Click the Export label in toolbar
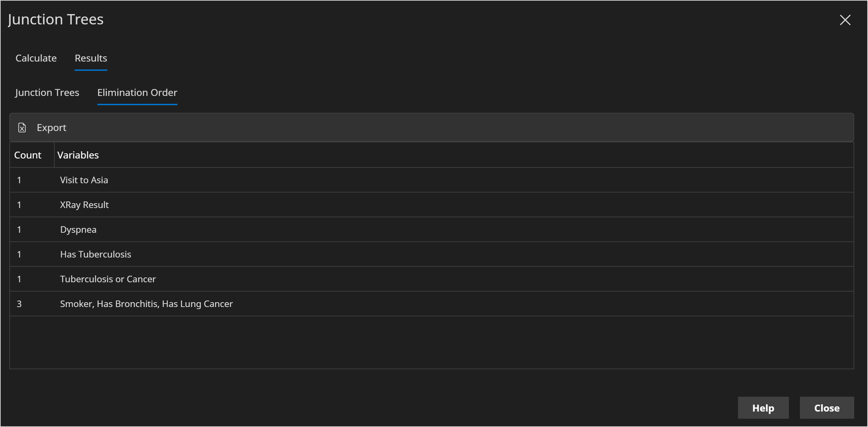The image size is (868, 427). coord(52,128)
